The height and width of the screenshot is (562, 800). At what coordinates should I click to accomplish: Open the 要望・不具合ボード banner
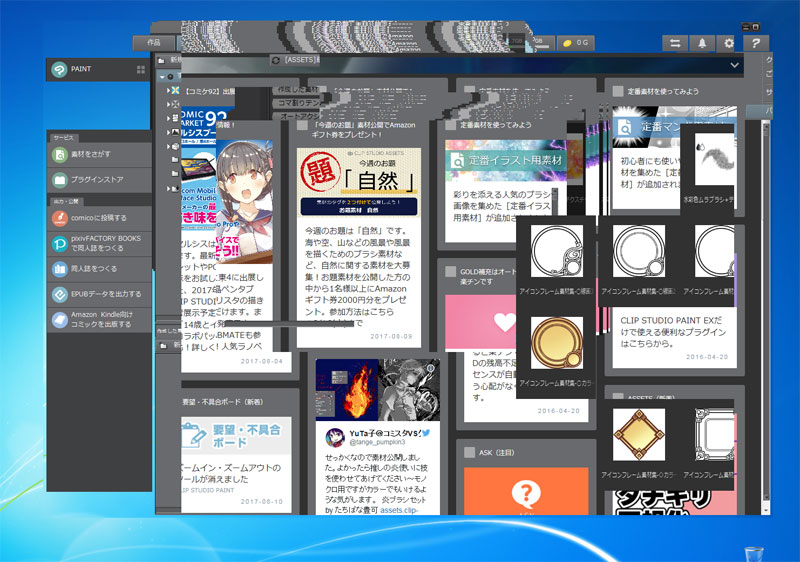[236, 436]
